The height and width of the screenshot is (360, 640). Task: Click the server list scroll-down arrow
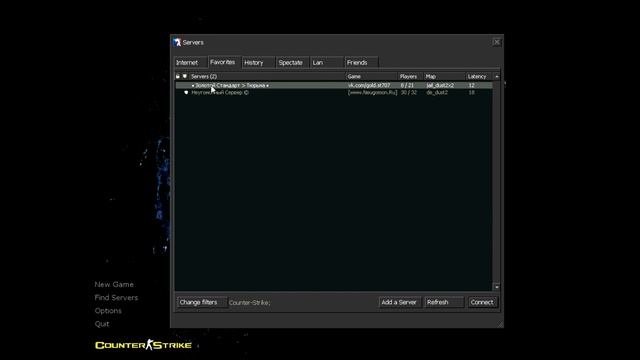pos(497,287)
